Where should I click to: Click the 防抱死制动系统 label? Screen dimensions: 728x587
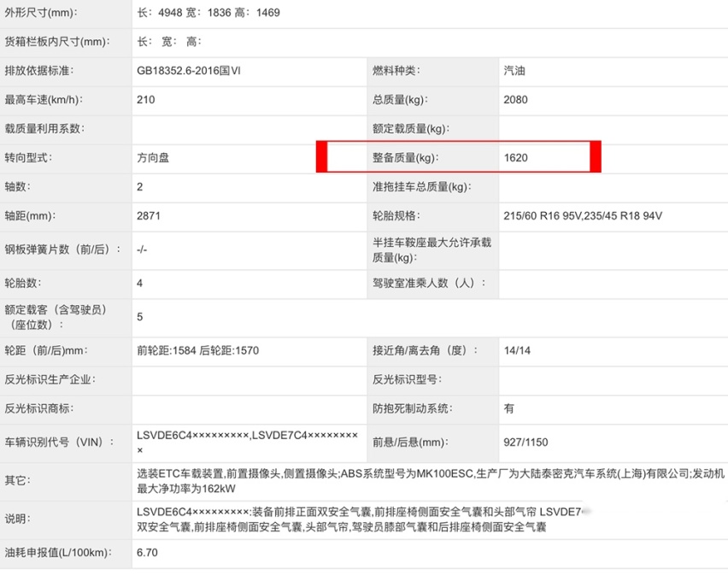[x=413, y=408]
